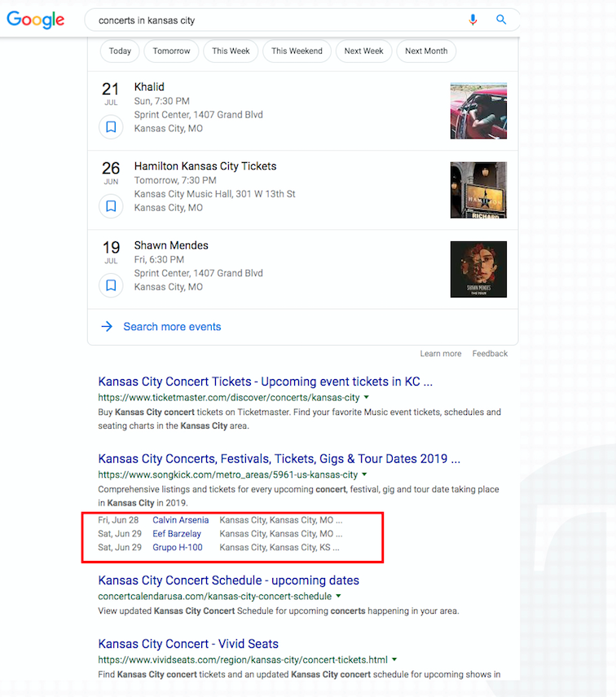Expand the songkick.com URL dropdown arrow

364,474
